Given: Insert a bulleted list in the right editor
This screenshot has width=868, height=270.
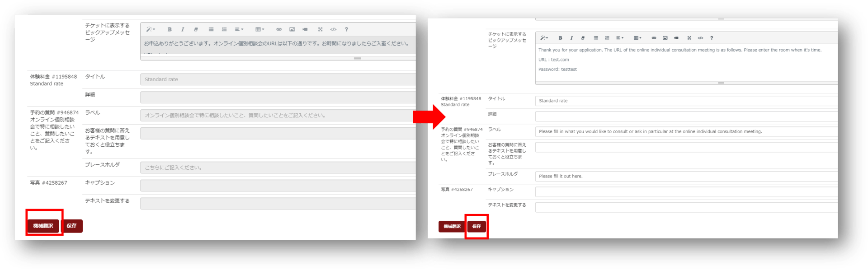Looking at the screenshot, I should click(596, 38).
